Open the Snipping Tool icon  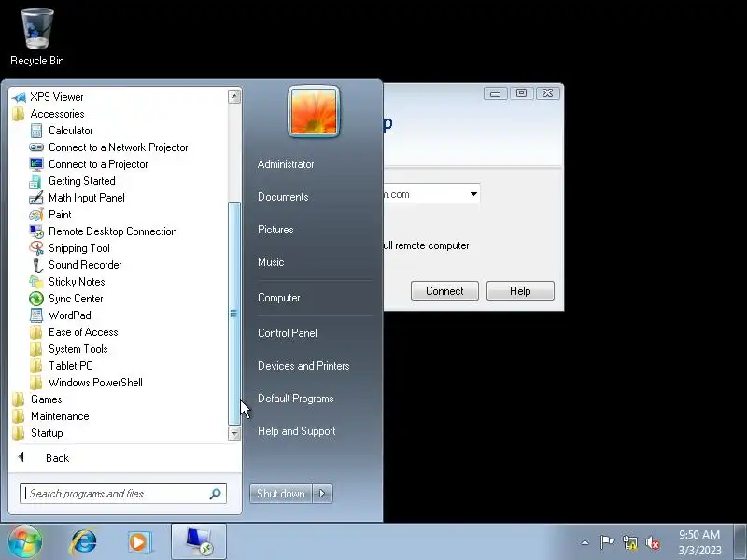(36, 248)
